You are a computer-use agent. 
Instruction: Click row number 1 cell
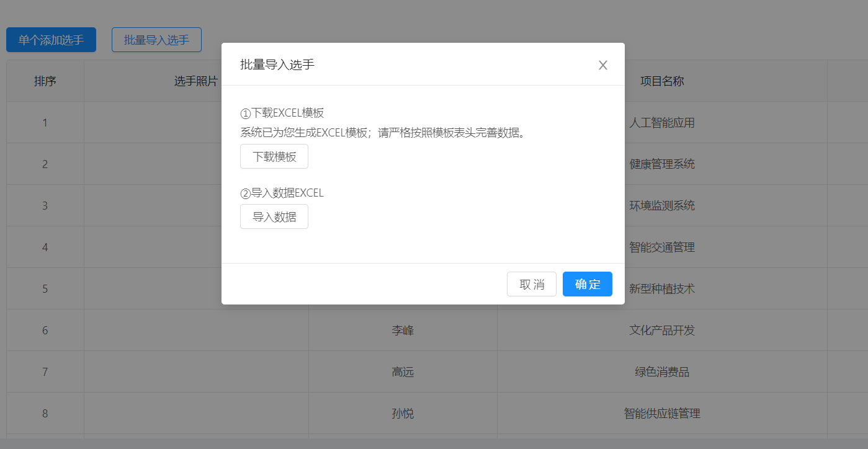click(x=45, y=122)
